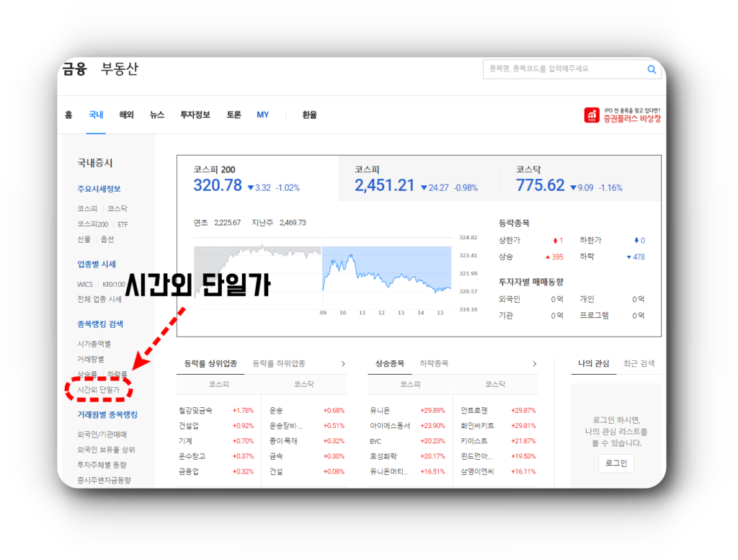This screenshot has width=738, height=560.
Task: Click 상한가 count value 1
Action: pyautogui.click(x=558, y=241)
